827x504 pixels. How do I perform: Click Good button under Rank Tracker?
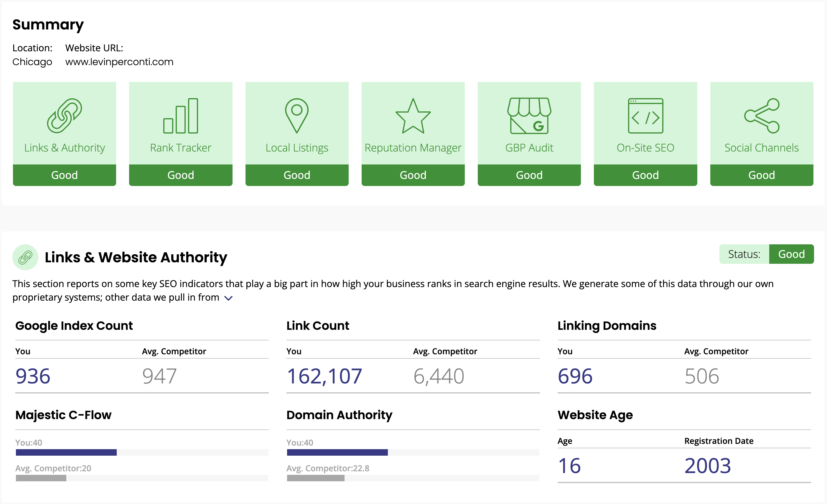click(x=181, y=175)
